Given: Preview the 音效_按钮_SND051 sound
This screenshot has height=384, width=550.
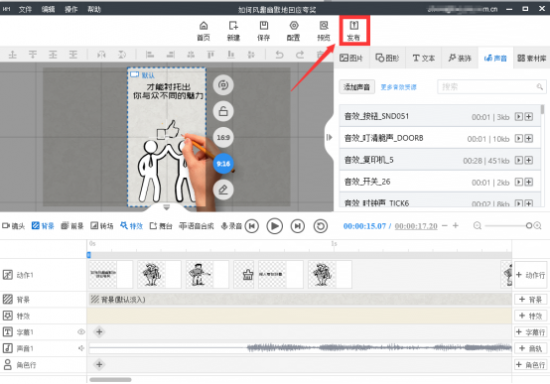Looking at the screenshot, I should click(x=518, y=117).
